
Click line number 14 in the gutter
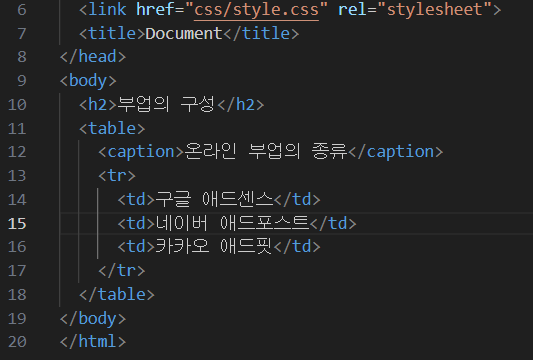point(17,199)
